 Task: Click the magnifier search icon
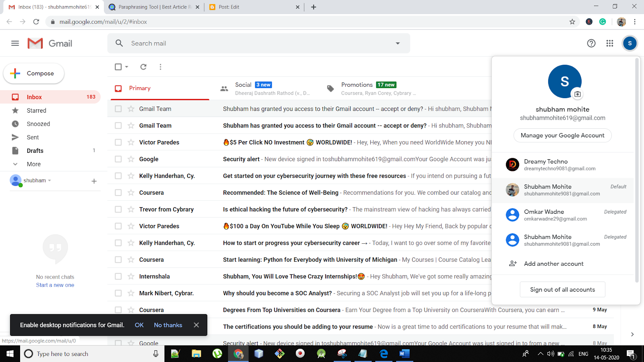pos(119,43)
